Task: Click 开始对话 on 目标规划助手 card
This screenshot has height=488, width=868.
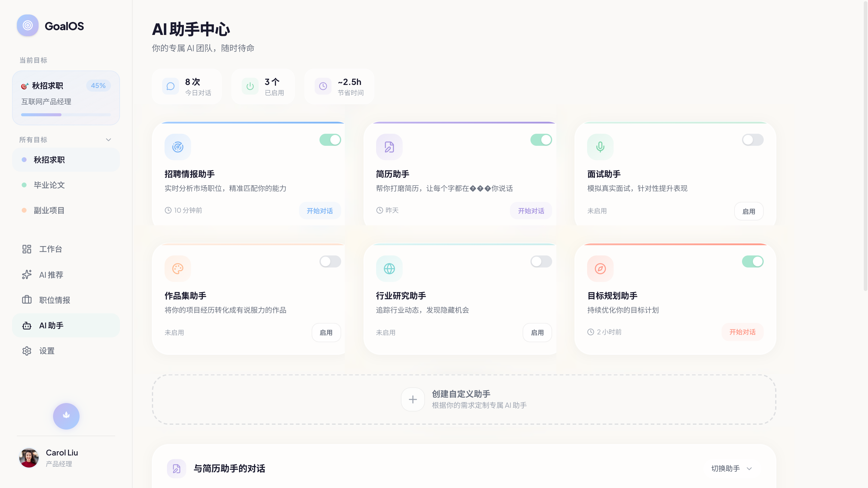Action: (742, 332)
